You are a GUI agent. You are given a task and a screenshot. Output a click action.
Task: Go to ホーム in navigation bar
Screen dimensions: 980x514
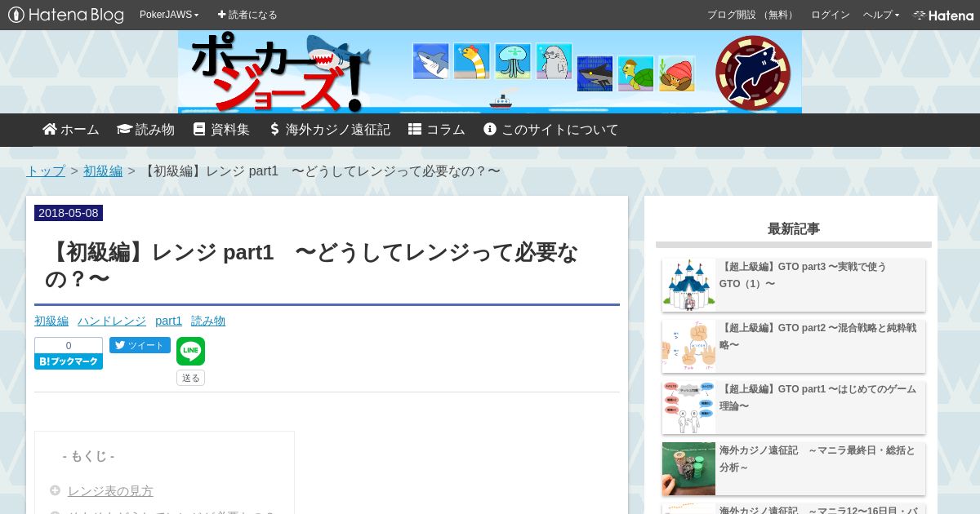pyautogui.click(x=71, y=130)
